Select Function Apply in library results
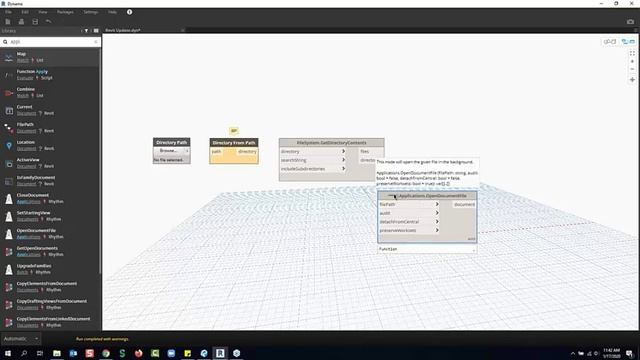Screen dimensions: 640x360 point(50,75)
